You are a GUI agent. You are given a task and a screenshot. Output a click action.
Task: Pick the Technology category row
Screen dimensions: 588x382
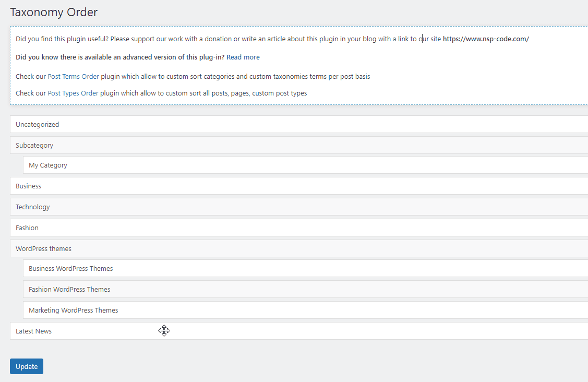tap(33, 207)
